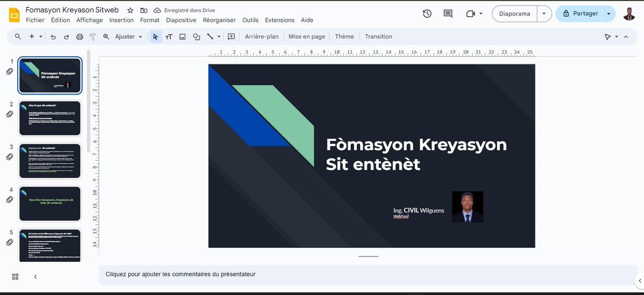Click the insert image icon
The height and width of the screenshot is (295, 644).
click(182, 36)
